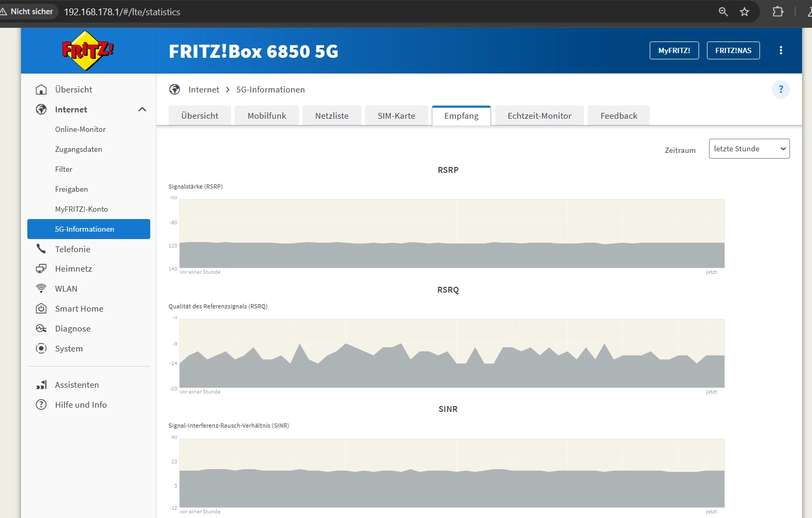This screenshot has height=518, width=812.
Task: Click the Internet globe icon in sidebar
Action: click(41, 109)
